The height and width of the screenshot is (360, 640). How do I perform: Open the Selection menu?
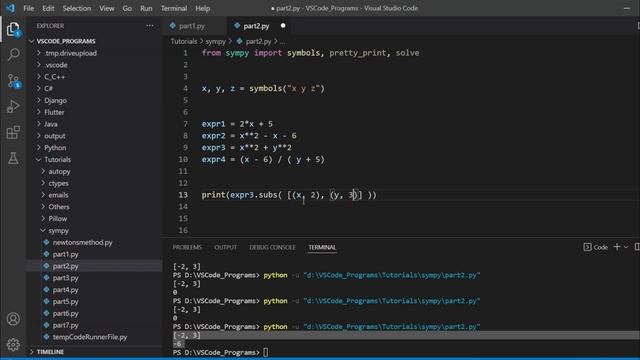pos(77,8)
